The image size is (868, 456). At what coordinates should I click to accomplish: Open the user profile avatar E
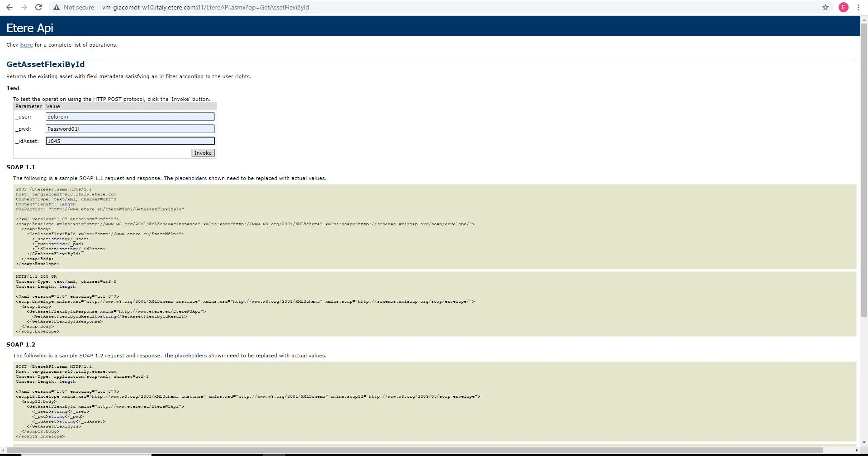point(844,7)
